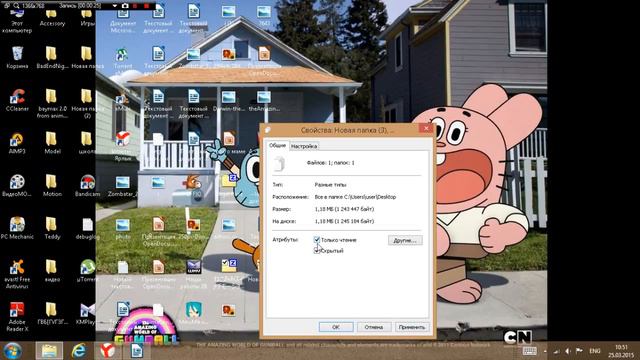Screen dimensions: 640x360
Task: Toggle the Только чтение checkbox
Action: coord(317,240)
